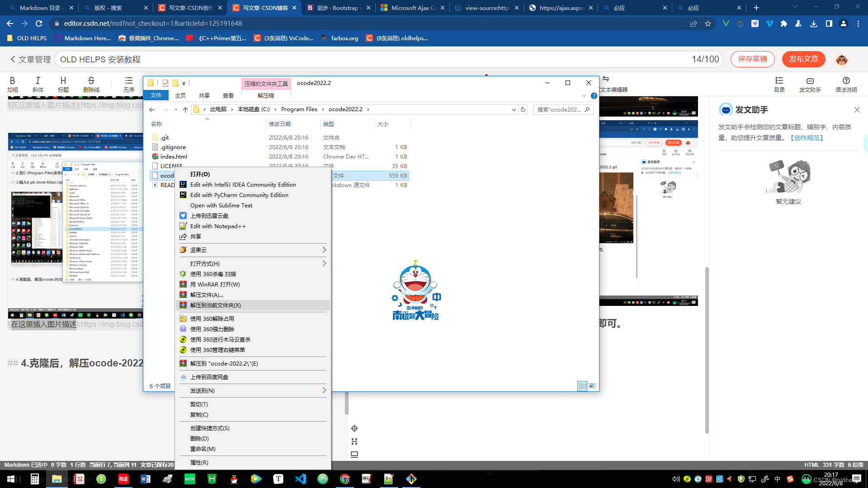
Task: Switch Explorer to details list view
Action: coord(582,385)
